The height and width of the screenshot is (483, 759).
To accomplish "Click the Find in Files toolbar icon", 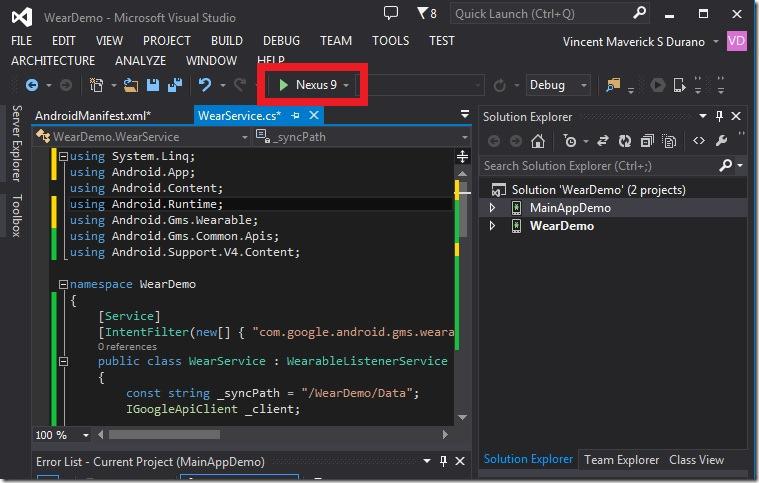I will 613,85.
